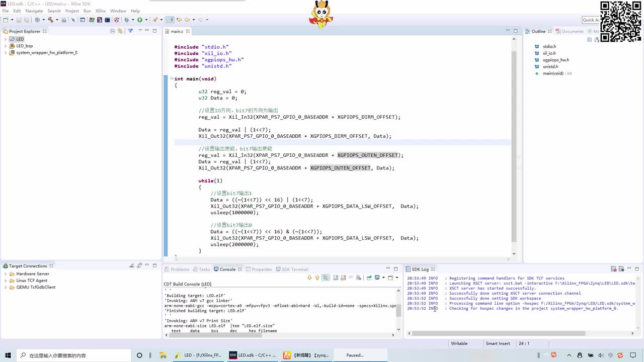The width and height of the screenshot is (644, 362).
Task: Switch to Documents tab beside Outline
Action: pos(569,31)
